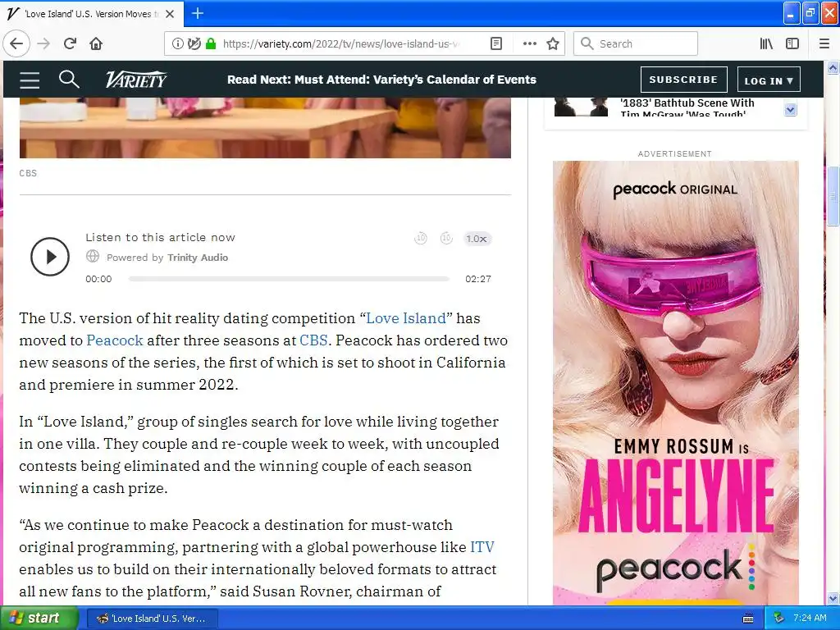Open Read Next: Variety's Calendar of Events
The height and width of the screenshot is (630, 840).
pos(381,80)
